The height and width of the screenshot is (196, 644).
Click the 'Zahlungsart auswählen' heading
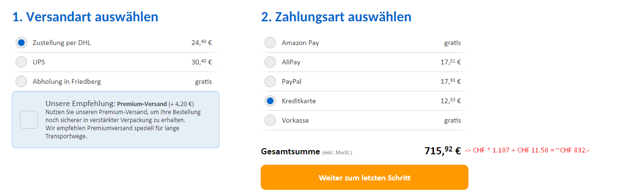click(336, 17)
